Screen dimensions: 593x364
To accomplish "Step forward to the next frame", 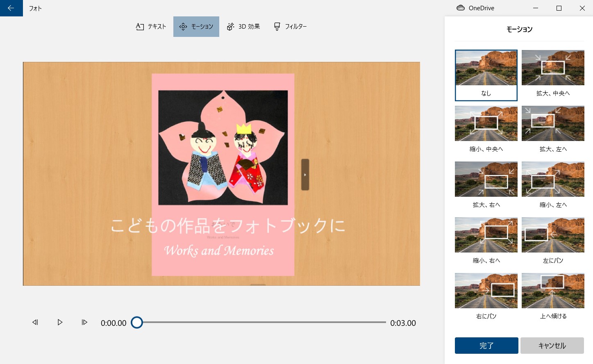I will point(84,323).
